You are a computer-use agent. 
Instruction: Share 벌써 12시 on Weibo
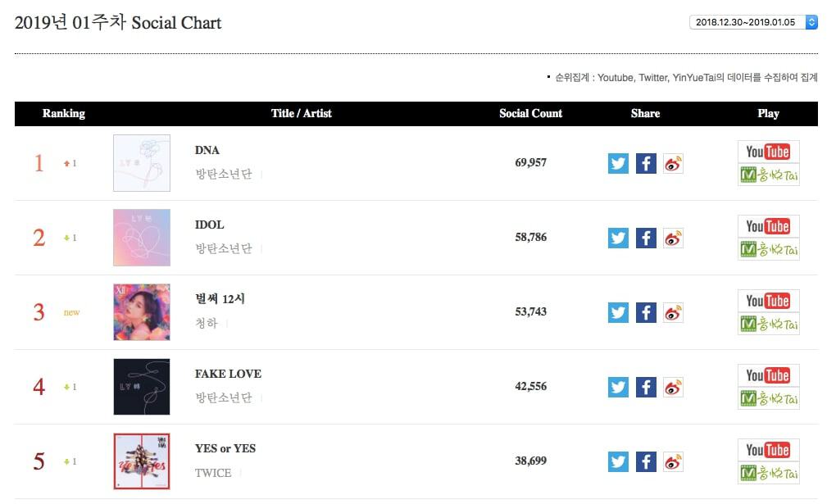(x=673, y=312)
